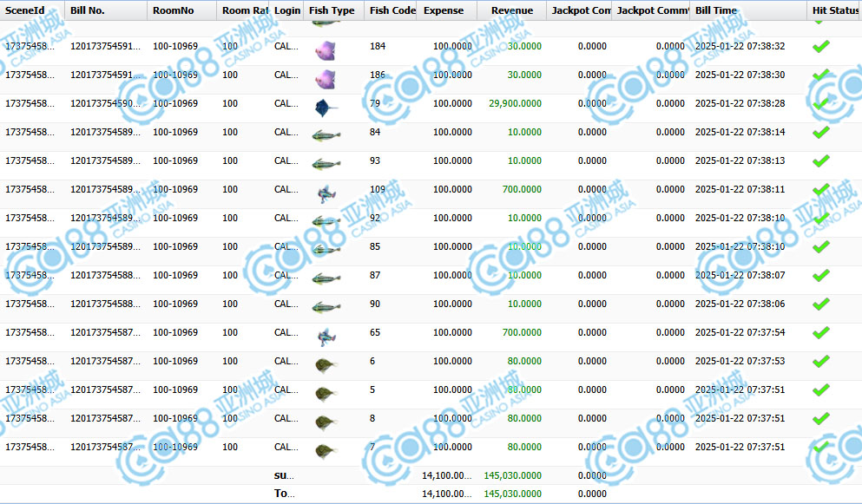The width and height of the screenshot is (862, 504).
Task: Select RoomNo 100-10969 in the 07:38:13 row
Action: click(175, 160)
